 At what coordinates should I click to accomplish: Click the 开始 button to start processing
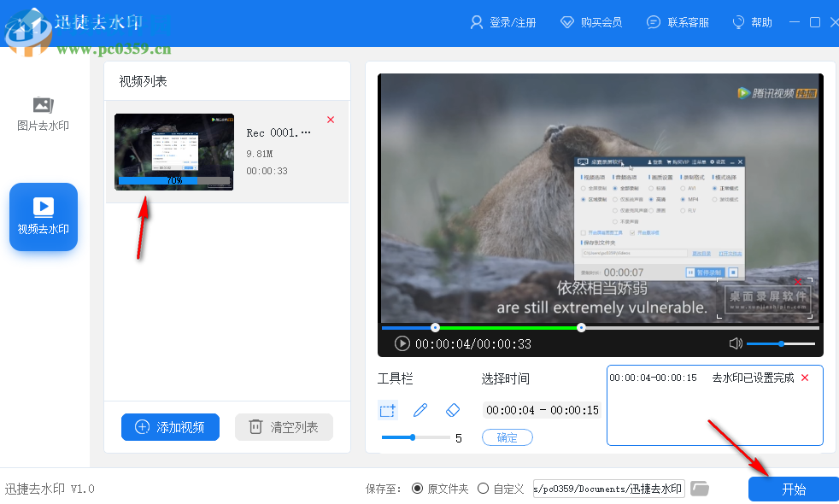coord(791,488)
